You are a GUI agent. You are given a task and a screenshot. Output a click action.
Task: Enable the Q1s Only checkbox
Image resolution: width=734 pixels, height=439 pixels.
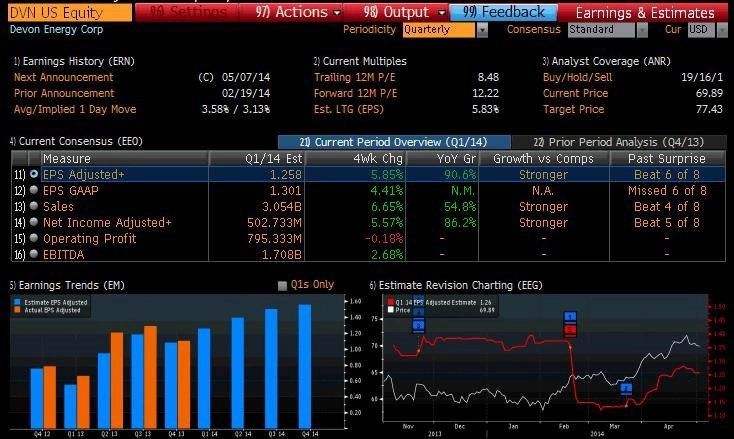click(x=282, y=285)
